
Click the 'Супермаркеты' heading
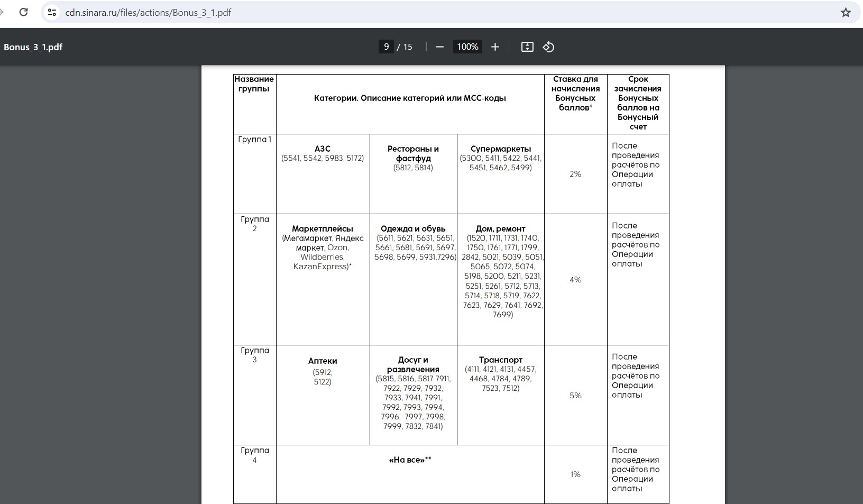(x=501, y=149)
